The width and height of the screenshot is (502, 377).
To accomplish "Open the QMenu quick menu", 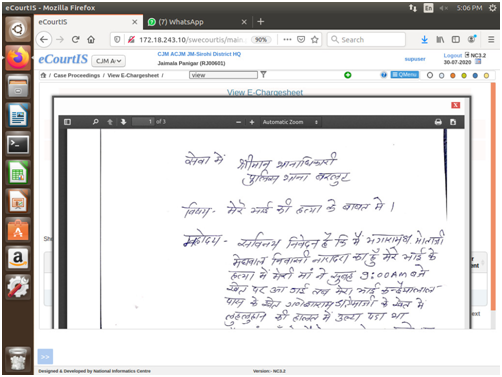I will point(405,75).
